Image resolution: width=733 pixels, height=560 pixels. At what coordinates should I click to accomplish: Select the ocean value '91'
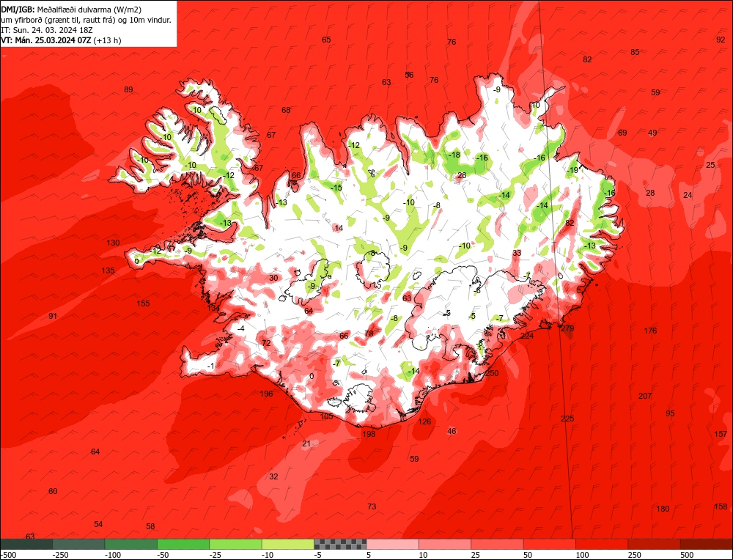point(53,316)
